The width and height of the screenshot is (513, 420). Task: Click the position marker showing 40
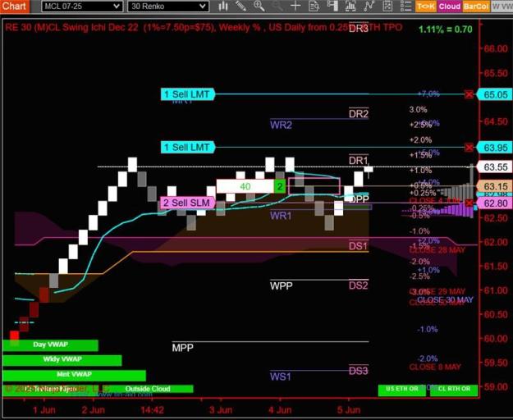pos(245,186)
